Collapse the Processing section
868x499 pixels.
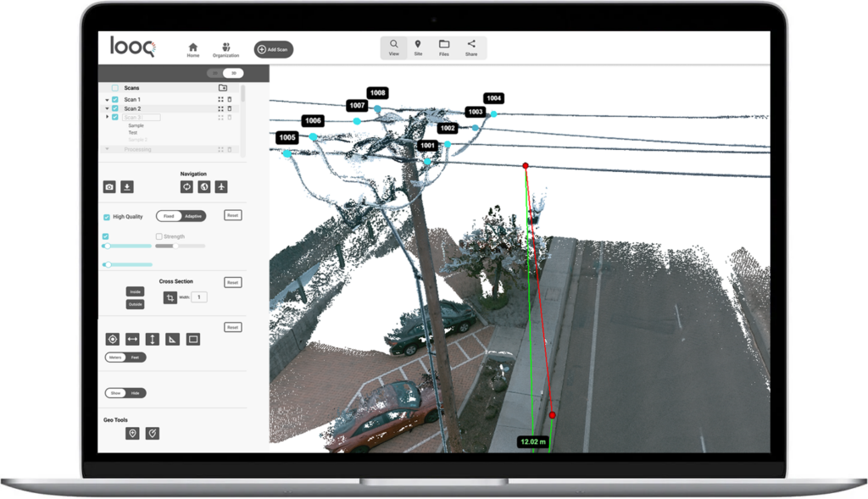tap(108, 148)
